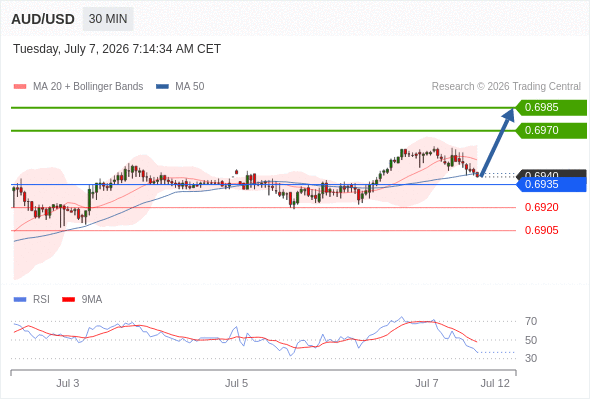Click the AUD/USD pair title
This screenshot has height=400, width=590.
pyautogui.click(x=43, y=19)
